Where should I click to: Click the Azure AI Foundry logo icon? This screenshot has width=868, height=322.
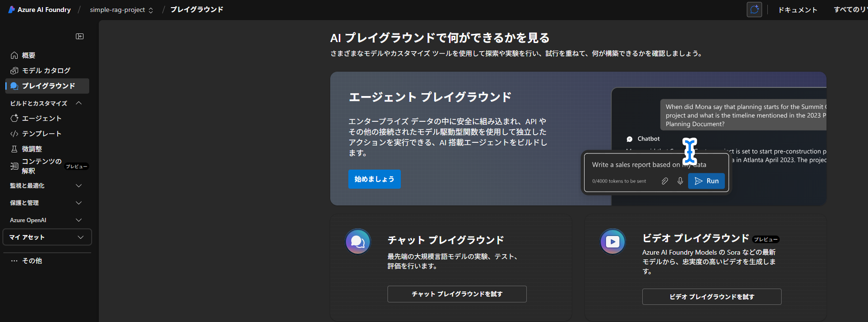11,10
